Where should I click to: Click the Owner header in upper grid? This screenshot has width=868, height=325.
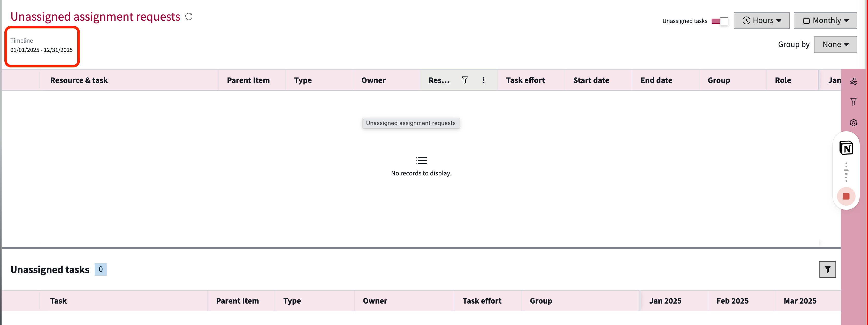tap(373, 81)
